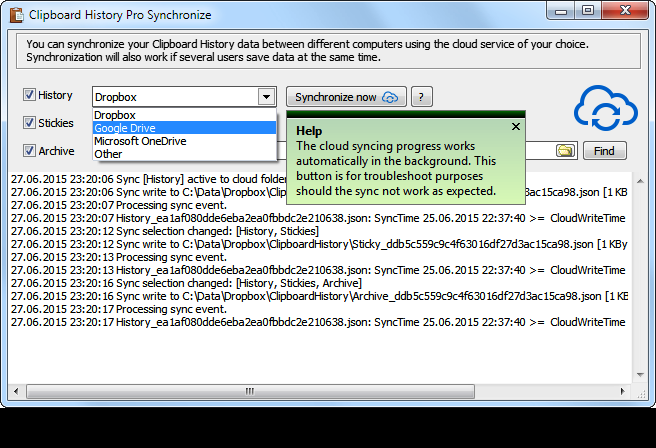The width and height of the screenshot is (656, 448).
Task: Click the horizontal scrollbar right arrow
Action: coord(623,392)
